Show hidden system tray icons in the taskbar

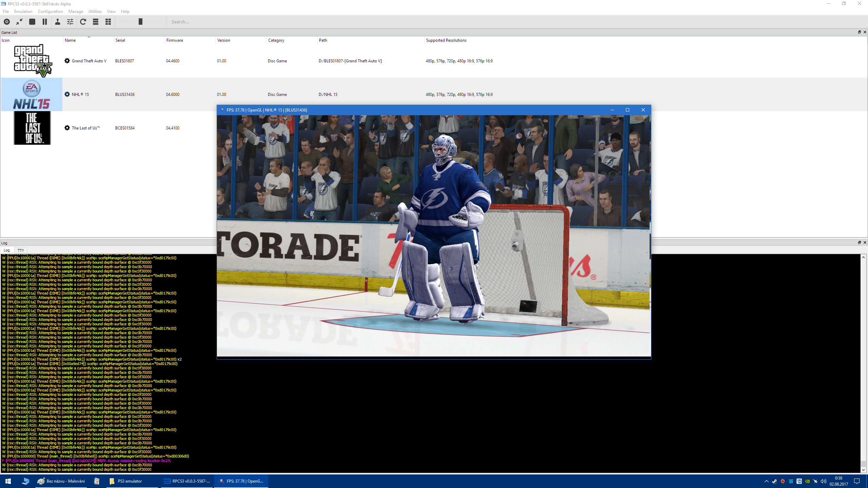point(766,481)
